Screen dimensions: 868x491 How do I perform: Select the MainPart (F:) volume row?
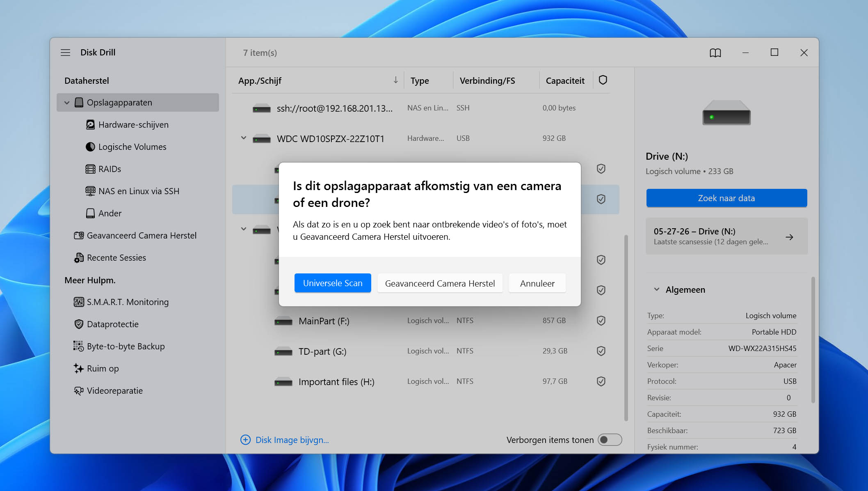(x=425, y=321)
